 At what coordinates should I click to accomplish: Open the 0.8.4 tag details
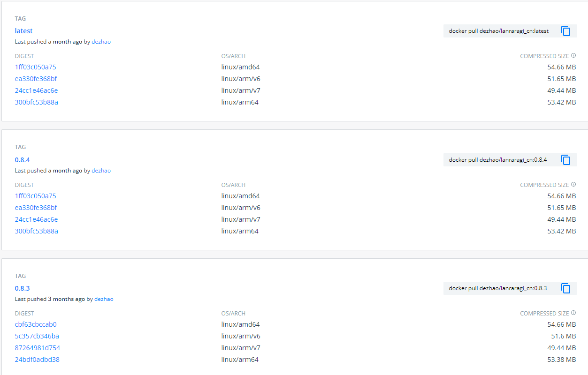(x=22, y=159)
